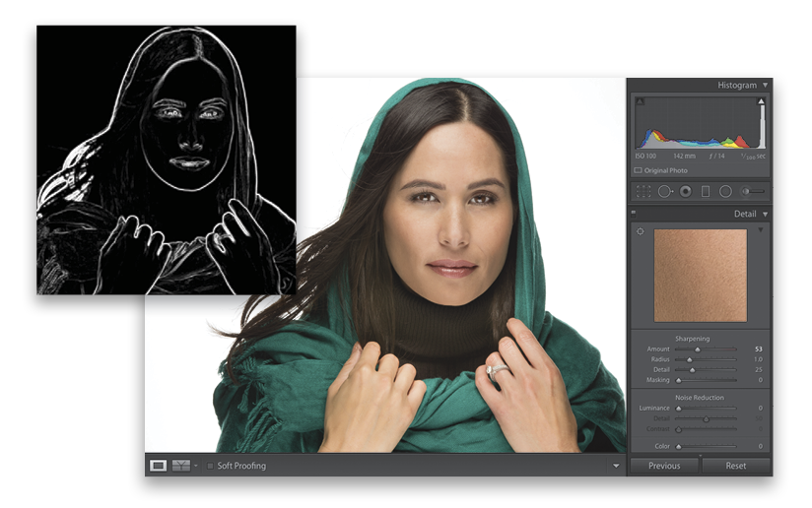This screenshot has height=508, width=812.
Task: Click the Previous button
Action: pyautogui.click(x=664, y=466)
